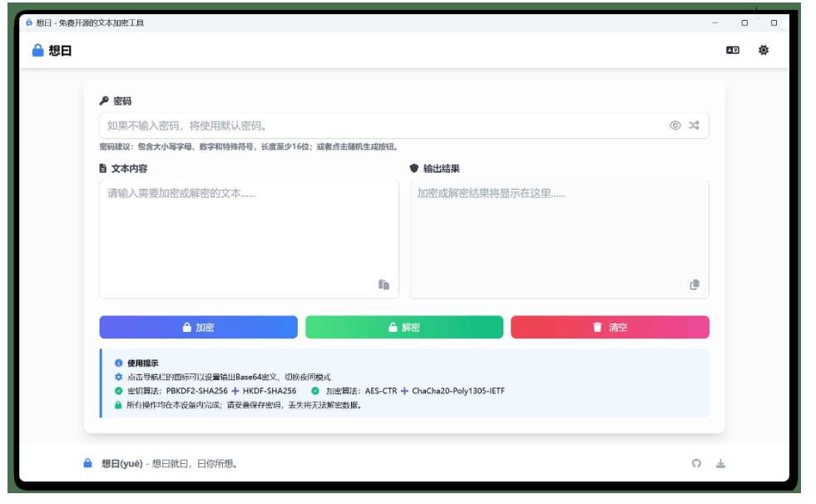Viewport: 816px width, 504px height.
Task: Click the blue lock logo beside 想日 in header
Action: pos(37,51)
